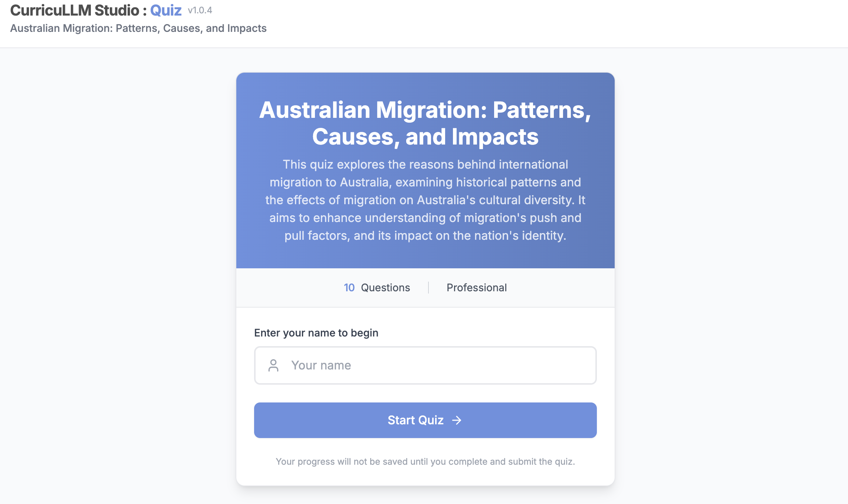
Task: Click the divider between Questions and Professional
Action: click(x=428, y=288)
